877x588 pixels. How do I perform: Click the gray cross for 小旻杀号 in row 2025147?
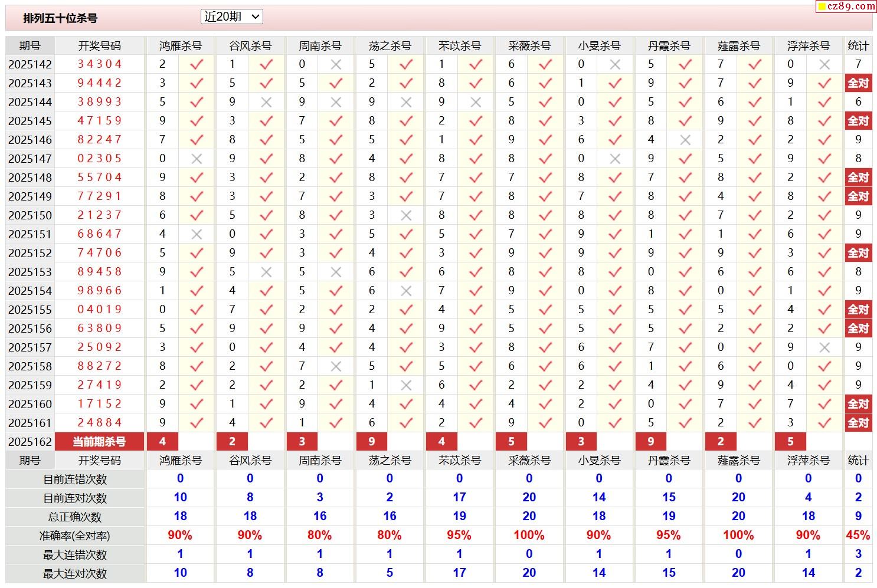(615, 159)
